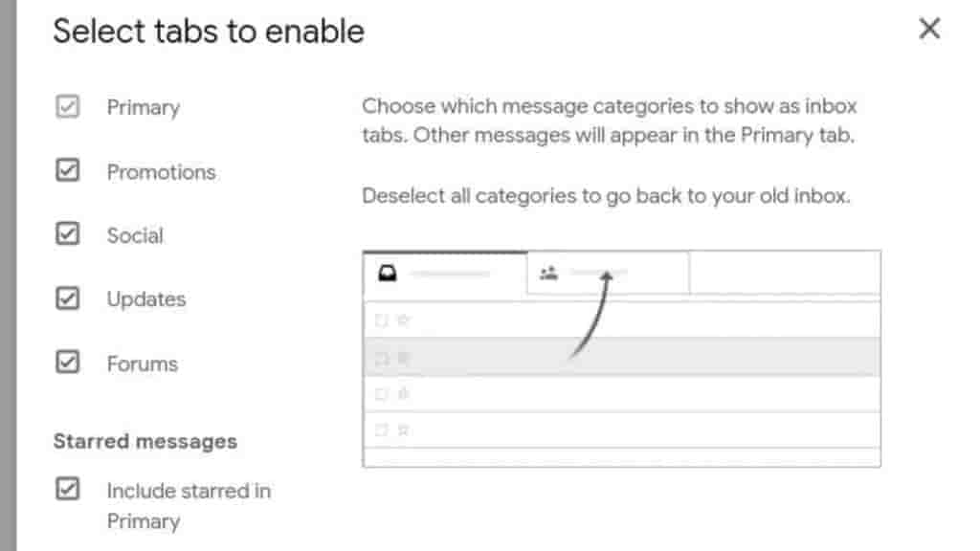The image size is (980, 551).
Task: Disable the Social tab checkbox
Action: [x=67, y=235]
